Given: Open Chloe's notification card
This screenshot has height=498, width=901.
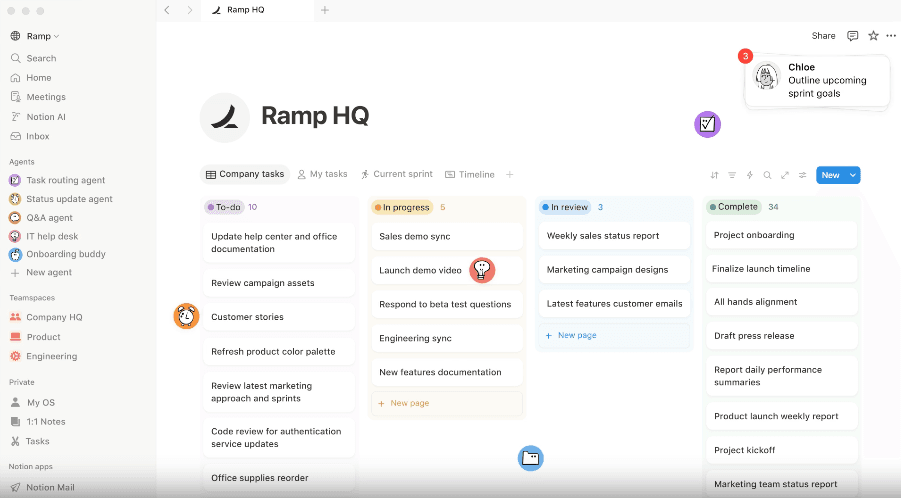Looking at the screenshot, I should [817, 80].
